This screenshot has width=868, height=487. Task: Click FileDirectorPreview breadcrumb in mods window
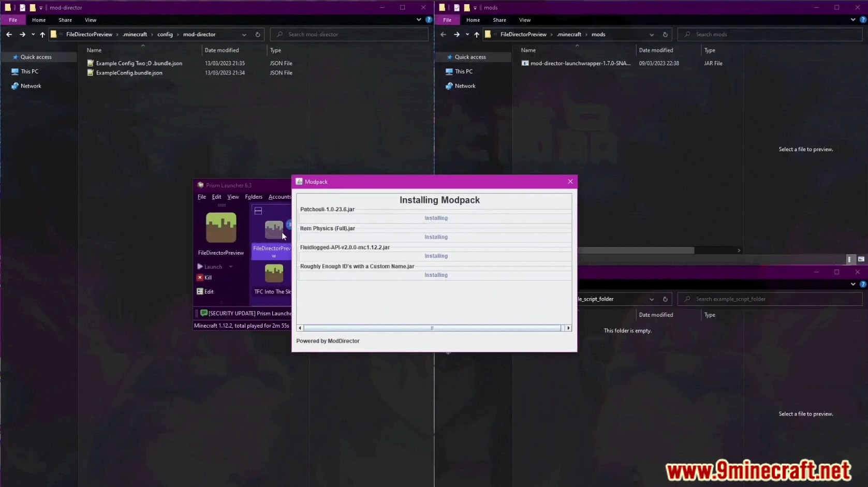coord(523,35)
